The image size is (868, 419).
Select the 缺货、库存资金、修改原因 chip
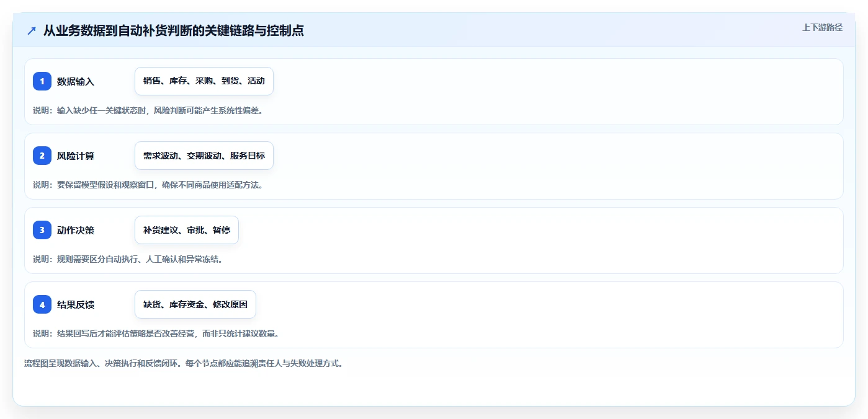(x=195, y=304)
